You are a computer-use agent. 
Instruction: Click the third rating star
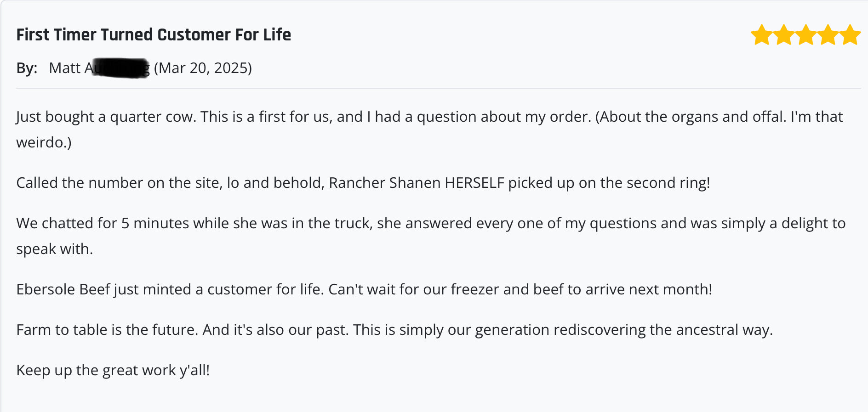805,35
